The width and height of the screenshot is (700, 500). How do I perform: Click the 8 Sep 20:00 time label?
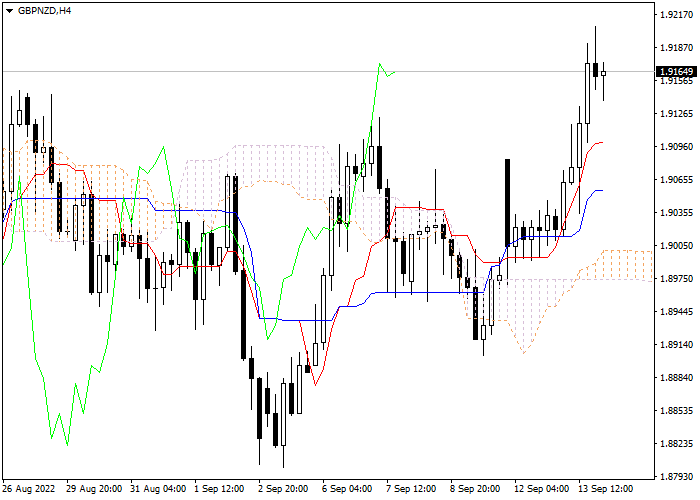coord(475,489)
